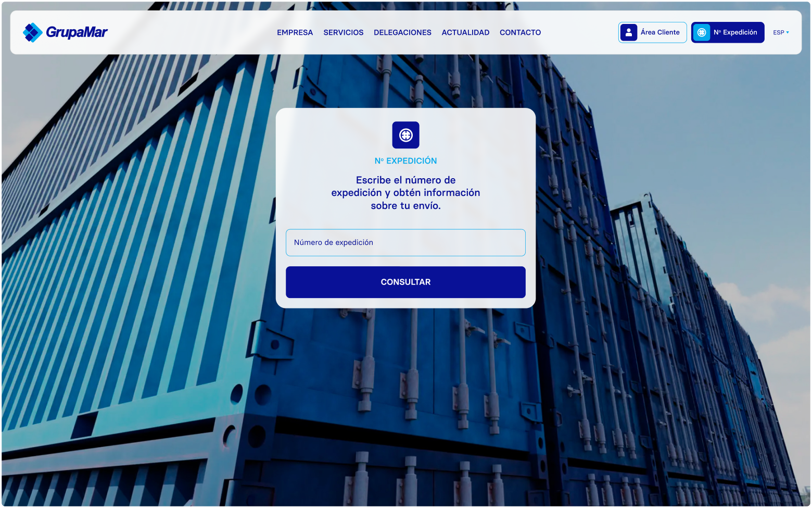Select CONTACTO from the navigation
The image size is (812, 508).
(520, 32)
